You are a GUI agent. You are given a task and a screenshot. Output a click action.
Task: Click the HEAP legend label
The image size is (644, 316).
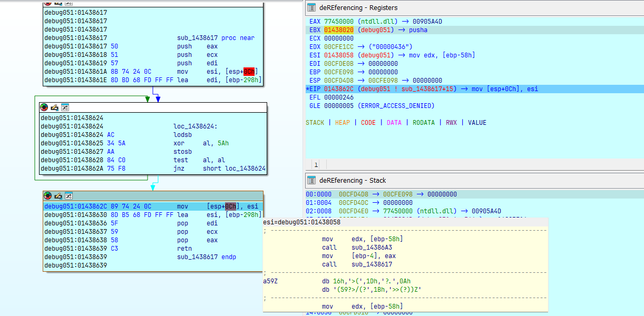342,123
